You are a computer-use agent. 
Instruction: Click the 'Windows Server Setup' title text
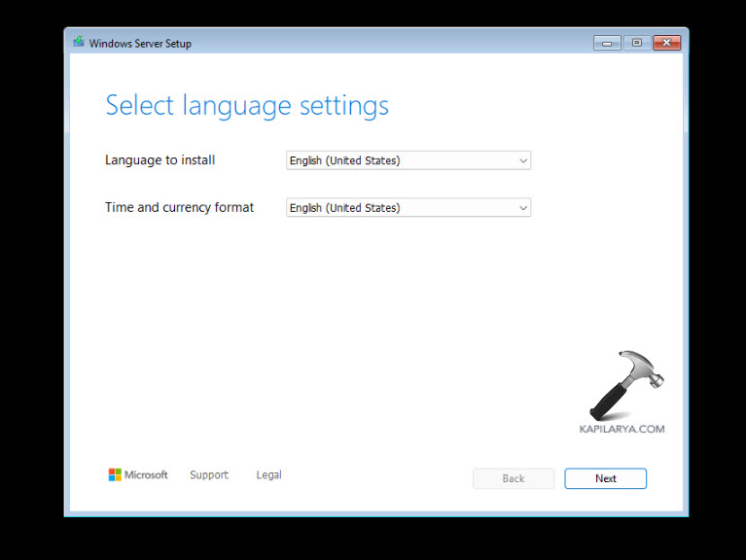[x=140, y=43]
